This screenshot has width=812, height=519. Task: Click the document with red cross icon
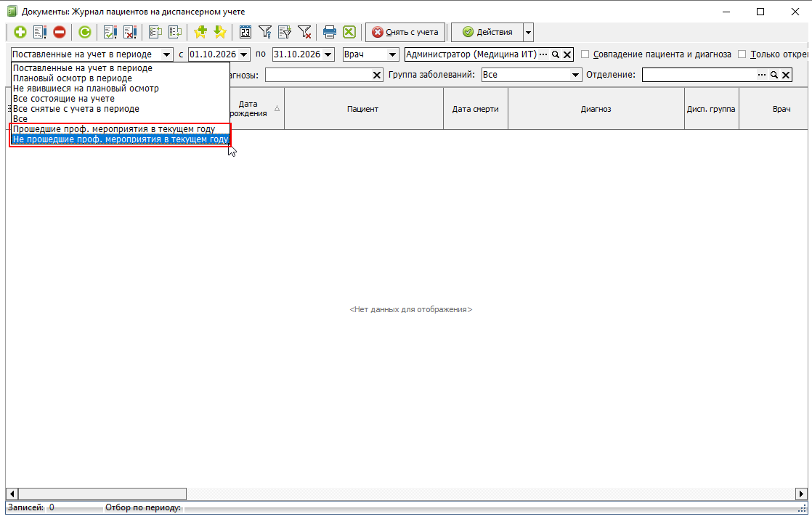[130, 32]
